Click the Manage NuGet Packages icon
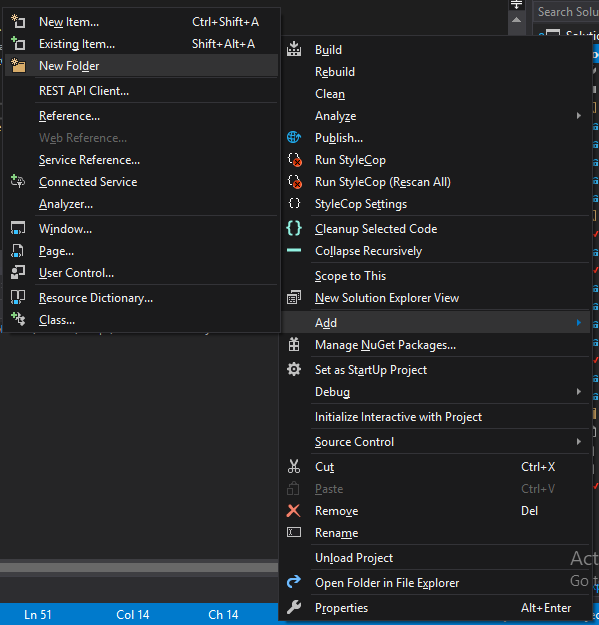 coord(294,344)
